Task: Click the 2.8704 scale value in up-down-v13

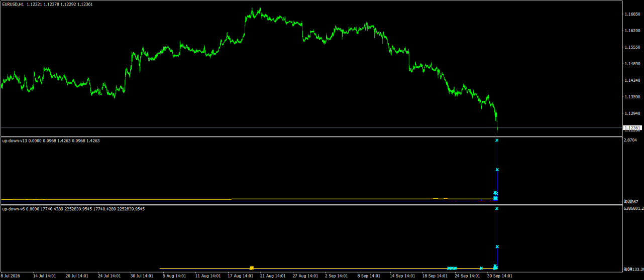Action: click(630, 141)
